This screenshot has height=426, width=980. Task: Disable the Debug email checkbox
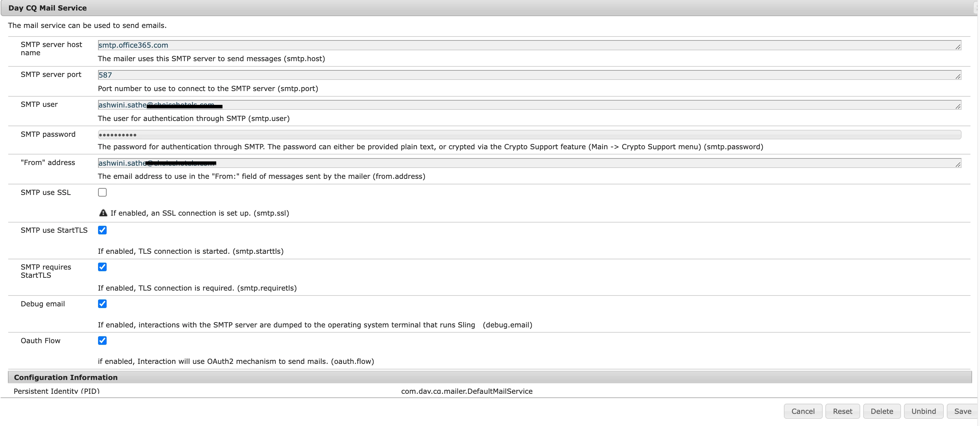[x=102, y=304]
